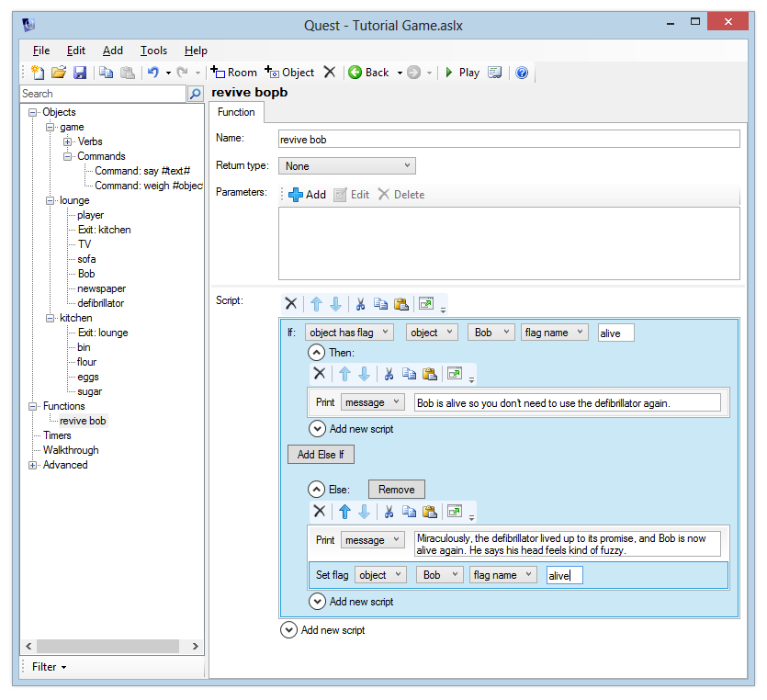This screenshot has width=767, height=700.
Task: Paste script in the Then block toolbar
Action: click(x=430, y=374)
